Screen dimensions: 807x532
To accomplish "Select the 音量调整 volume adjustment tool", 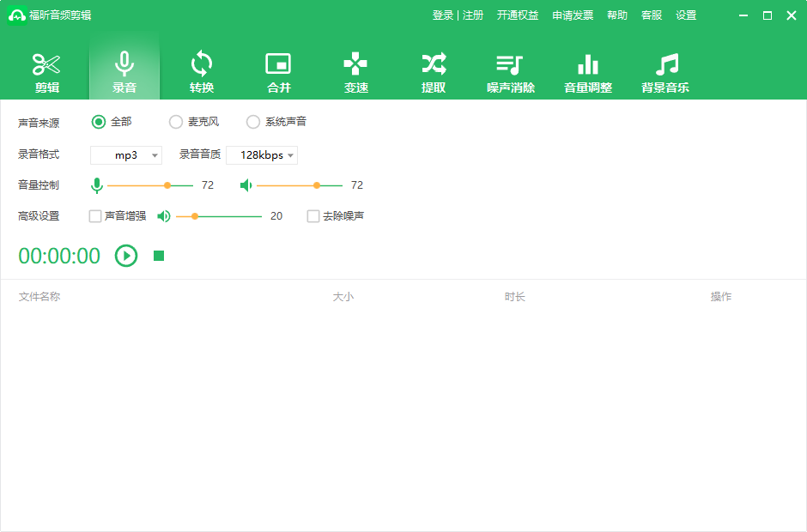I will [x=587, y=70].
